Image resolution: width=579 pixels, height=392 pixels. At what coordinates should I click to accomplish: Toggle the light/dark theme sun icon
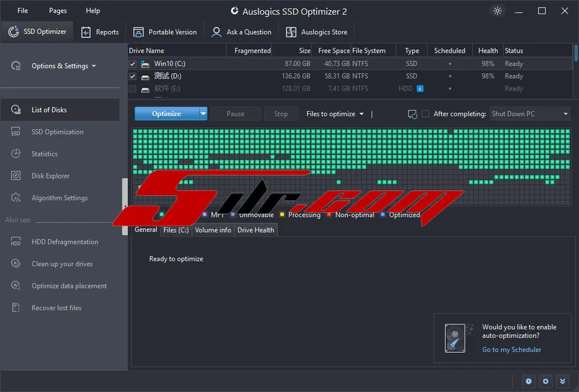497,11
